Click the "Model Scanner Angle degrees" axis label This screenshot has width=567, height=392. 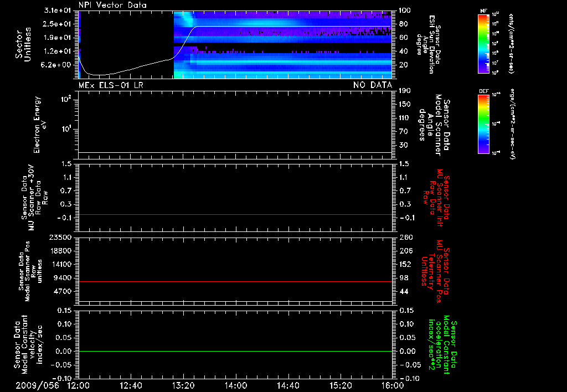tap(434, 125)
